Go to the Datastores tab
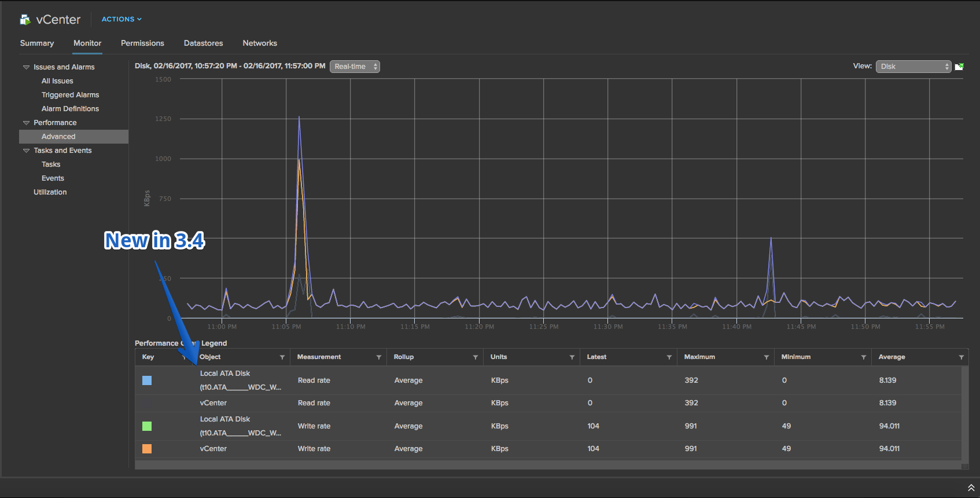This screenshot has height=498, width=980. (x=204, y=43)
